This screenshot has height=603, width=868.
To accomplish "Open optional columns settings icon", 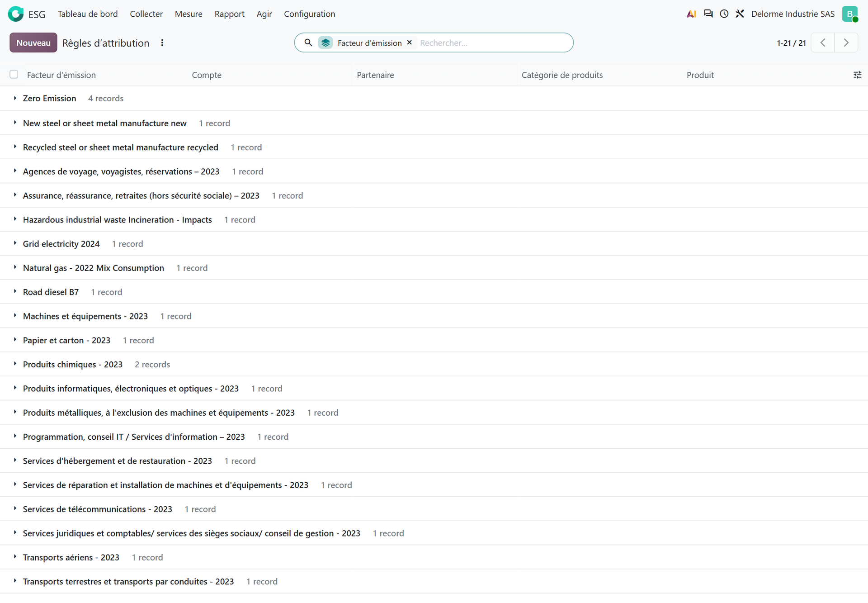I will coord(857,75).
